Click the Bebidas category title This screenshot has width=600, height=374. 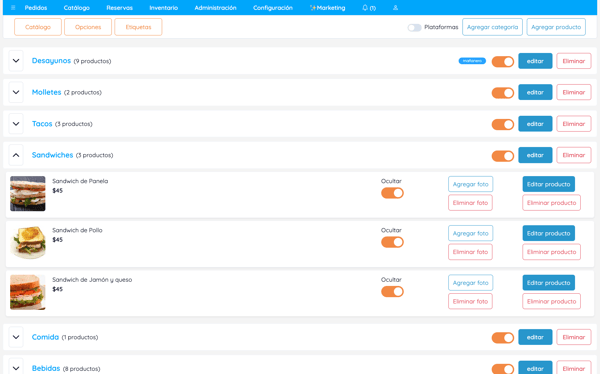coord(46,368)
